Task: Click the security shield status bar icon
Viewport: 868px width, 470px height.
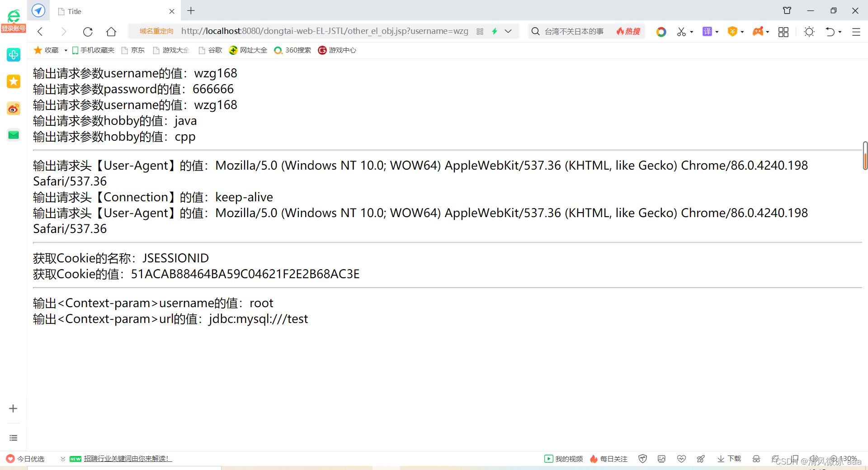Action: (642, 459)
